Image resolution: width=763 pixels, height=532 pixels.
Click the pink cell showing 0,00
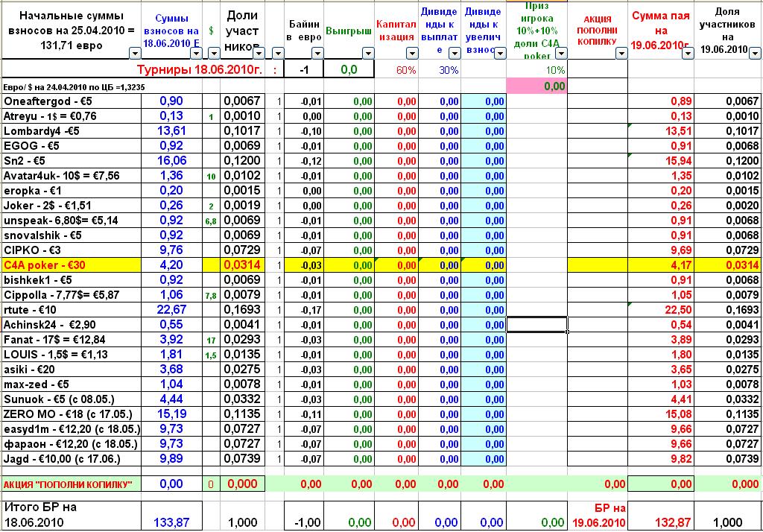[536, 86]
